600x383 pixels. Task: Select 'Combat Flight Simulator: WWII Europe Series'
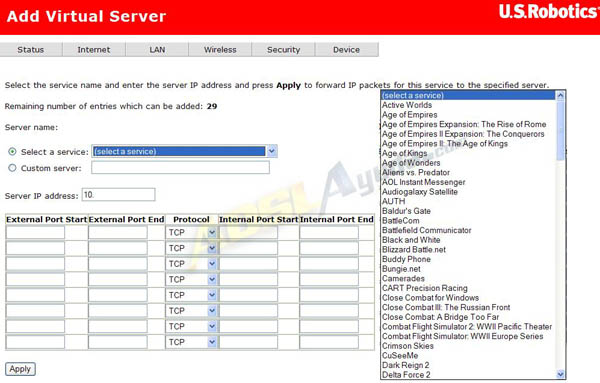[468, 336]
